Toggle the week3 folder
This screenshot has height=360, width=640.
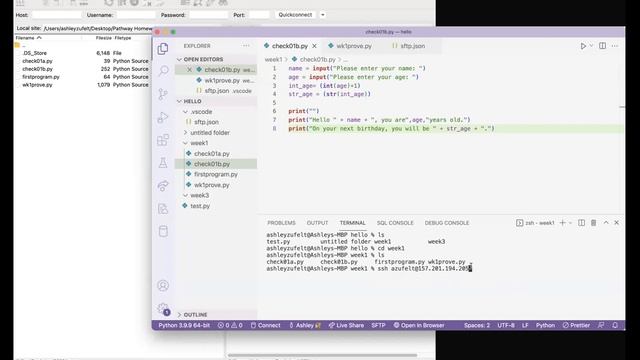pos(199,195)
